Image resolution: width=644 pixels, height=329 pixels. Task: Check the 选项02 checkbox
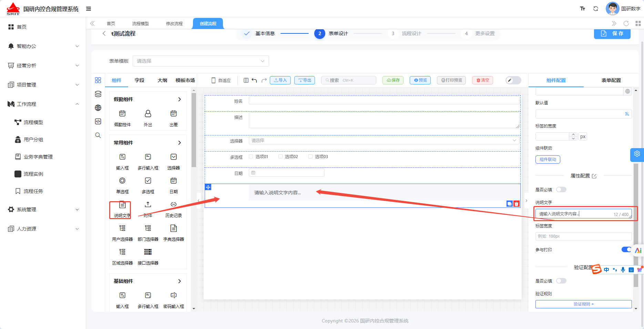[x=280, y=157]
